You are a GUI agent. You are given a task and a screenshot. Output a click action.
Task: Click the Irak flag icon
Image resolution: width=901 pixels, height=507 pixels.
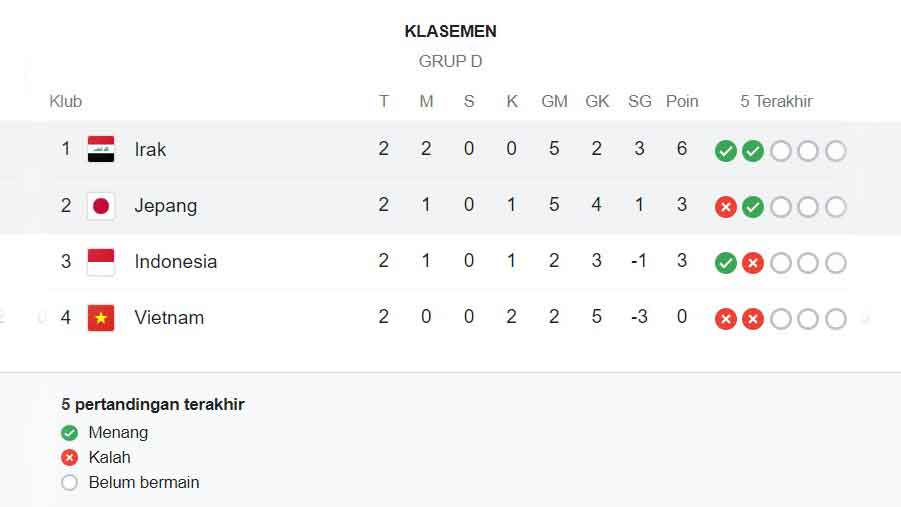click(100, 149)
